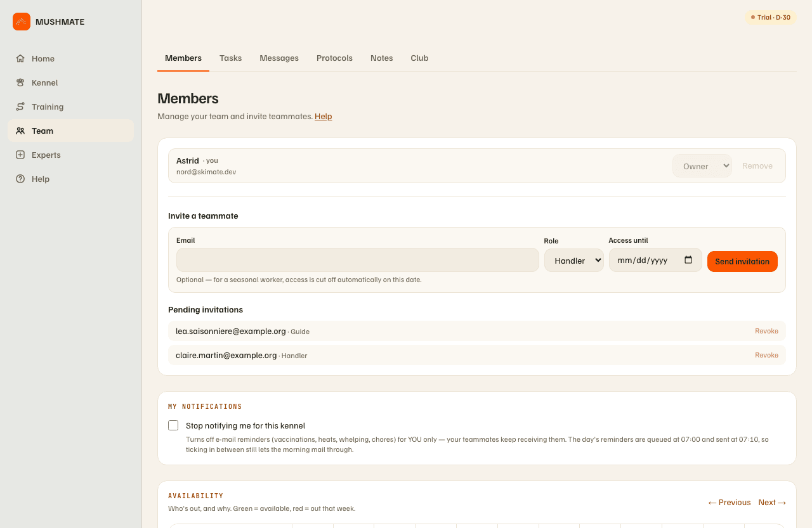Click the Experts plus-square icon in sidebar

pyautogui.click(x=20, y=155)
